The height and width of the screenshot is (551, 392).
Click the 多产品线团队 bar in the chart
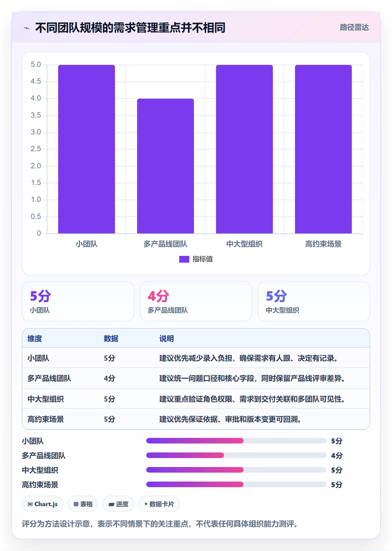[165, 166]
